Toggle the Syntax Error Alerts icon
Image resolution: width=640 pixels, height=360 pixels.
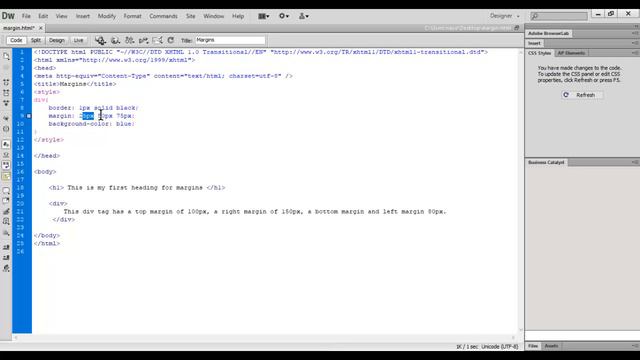[6, 176]
